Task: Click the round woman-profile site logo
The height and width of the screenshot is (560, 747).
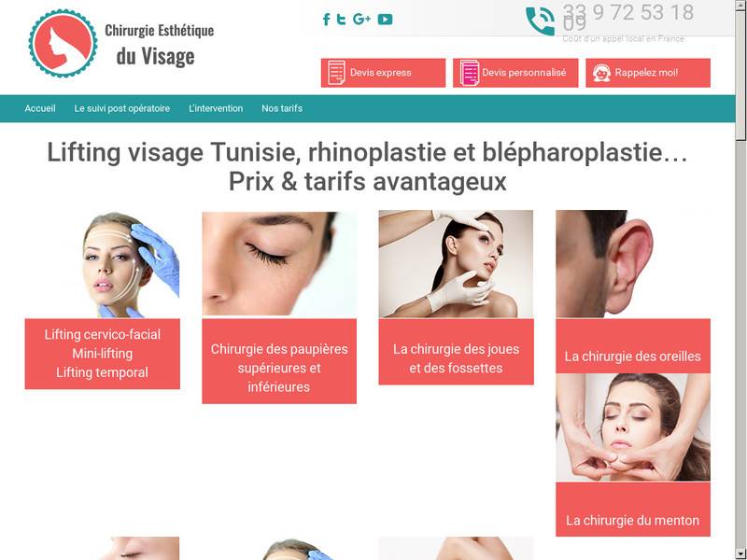Action: 63,43
